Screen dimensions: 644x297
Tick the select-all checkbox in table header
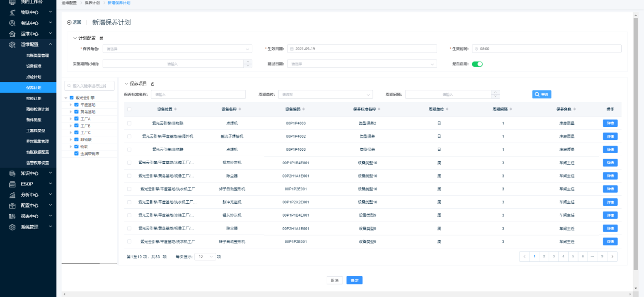(x=129, y=109)
